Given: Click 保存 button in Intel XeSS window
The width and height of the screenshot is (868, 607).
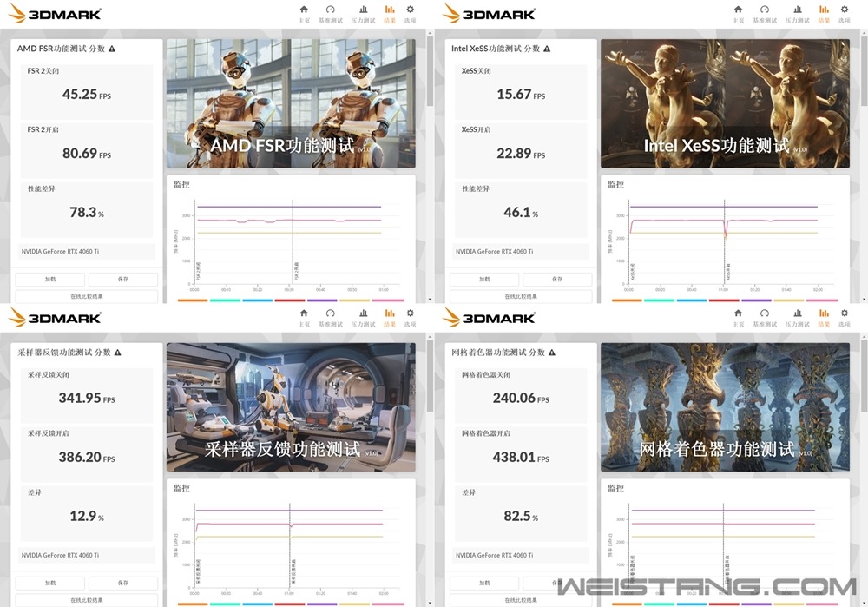Looking at the screenshot, I should click(557, 279).
